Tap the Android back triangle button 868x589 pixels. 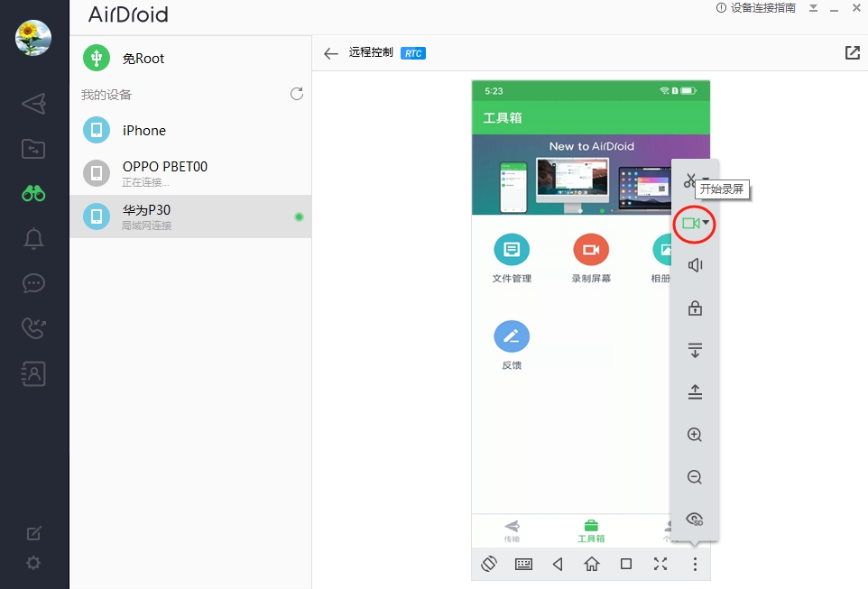(x=558, y=564)
